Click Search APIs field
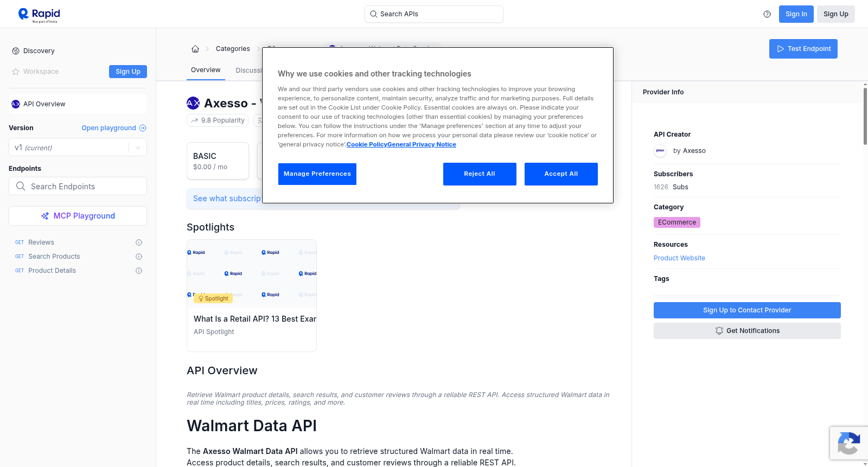868x467 pixels. click(434, 14)
